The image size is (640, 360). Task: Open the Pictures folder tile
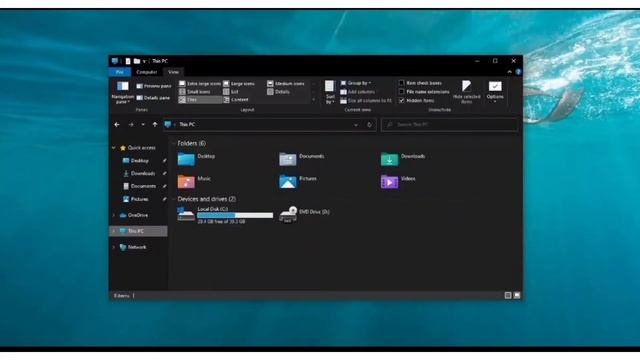(x=298, y=181)
